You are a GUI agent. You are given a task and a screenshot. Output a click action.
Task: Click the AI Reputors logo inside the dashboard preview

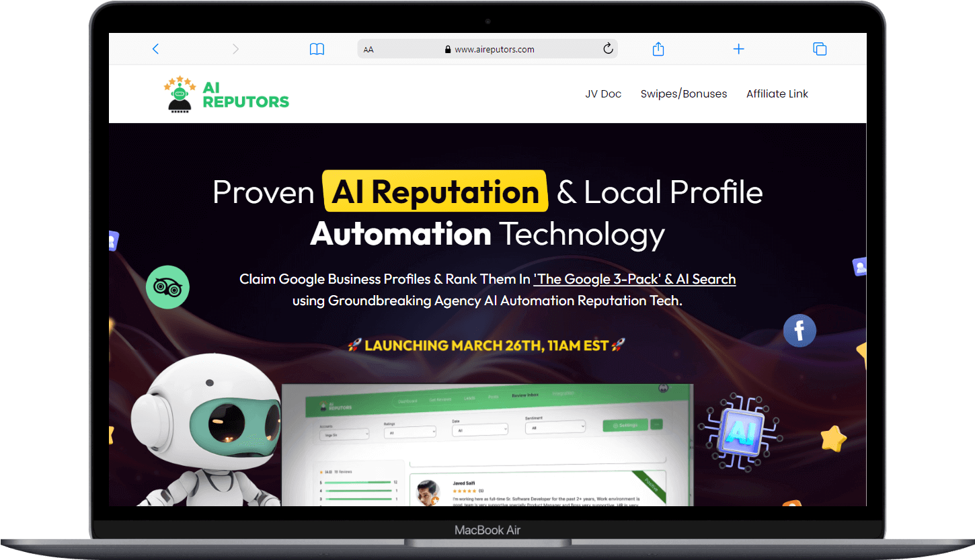point(336,406)
